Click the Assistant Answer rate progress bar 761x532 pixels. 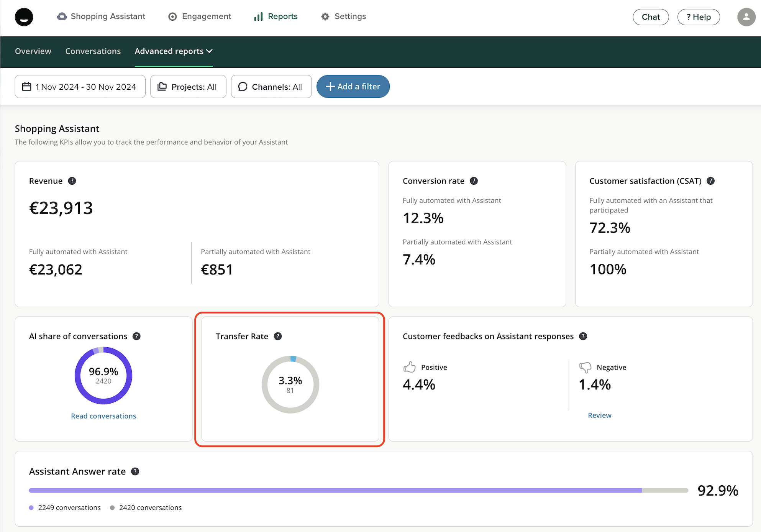(x=358, y=490)
